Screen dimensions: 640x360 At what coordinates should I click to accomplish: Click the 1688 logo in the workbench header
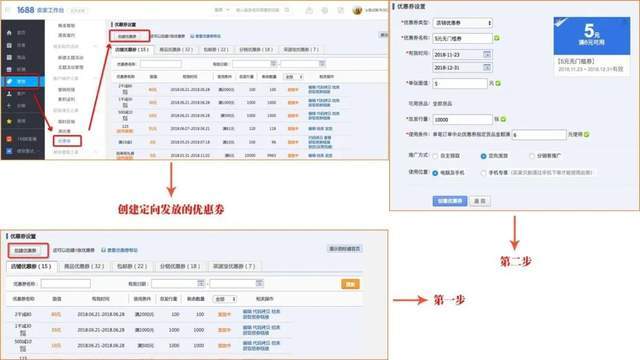coord(25,10)
